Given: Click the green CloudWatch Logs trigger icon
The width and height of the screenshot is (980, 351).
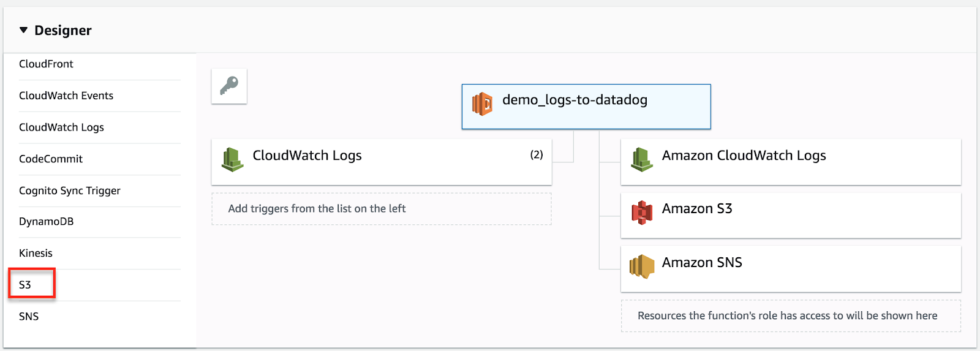Looking at the screenshot, I should click(x=232, y=159).
